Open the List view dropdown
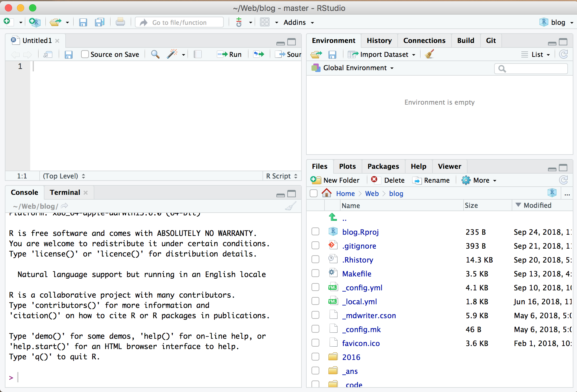Screen dimensions: 577x392 [x=536, y=54]
